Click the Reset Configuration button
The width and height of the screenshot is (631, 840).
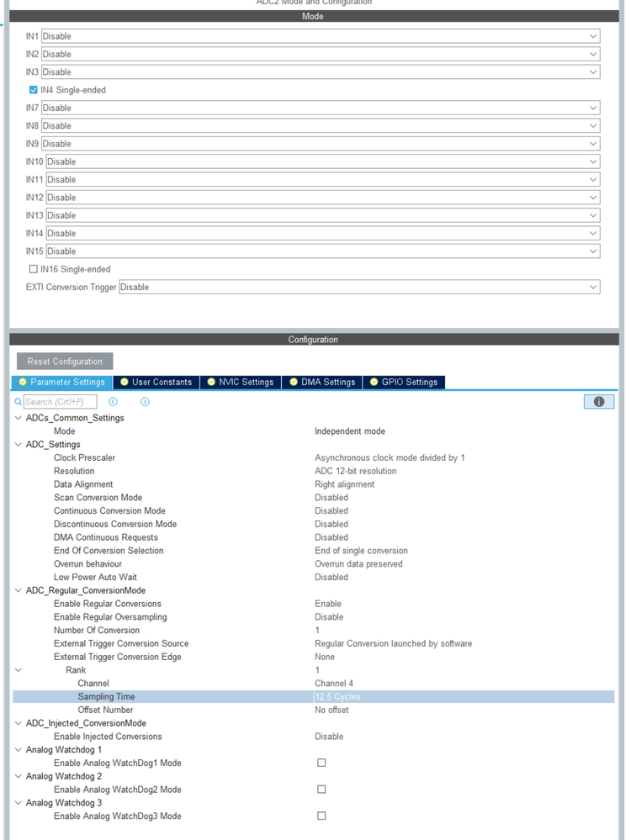65,362
